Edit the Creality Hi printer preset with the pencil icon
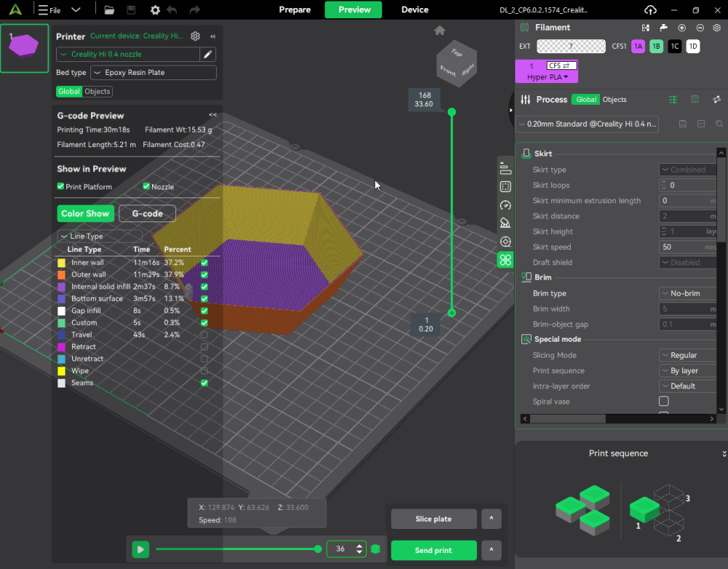The image size is (728, 569). tap(208, 55)
